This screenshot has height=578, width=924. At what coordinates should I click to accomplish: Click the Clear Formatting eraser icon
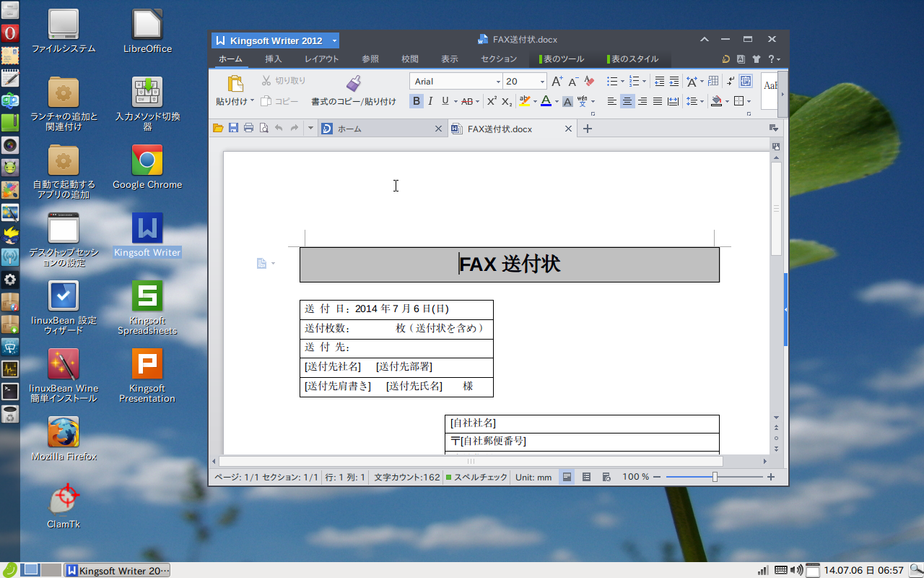click(x=589, y=82)
